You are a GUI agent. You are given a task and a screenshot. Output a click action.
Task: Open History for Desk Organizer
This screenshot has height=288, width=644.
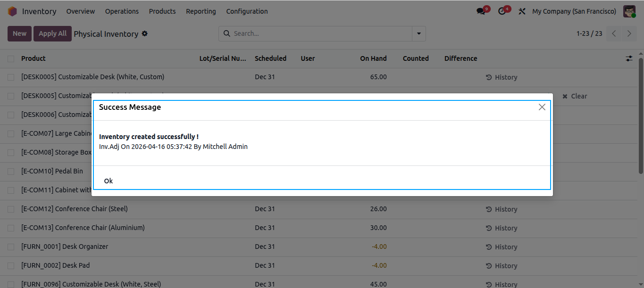point(502,247)
